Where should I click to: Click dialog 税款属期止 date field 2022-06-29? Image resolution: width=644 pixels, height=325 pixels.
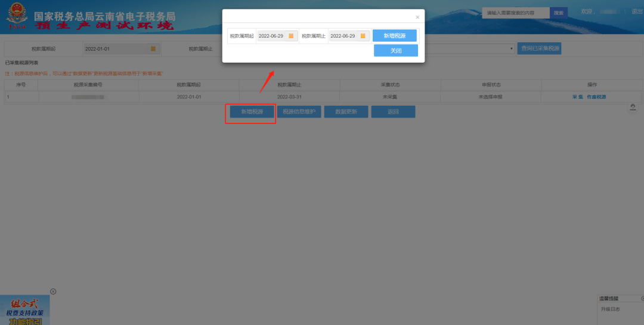click(343, 36)
